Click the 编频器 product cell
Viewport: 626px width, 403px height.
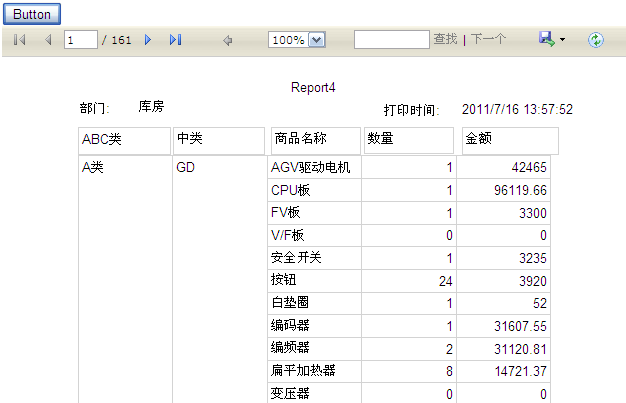(x=314, y=349)
